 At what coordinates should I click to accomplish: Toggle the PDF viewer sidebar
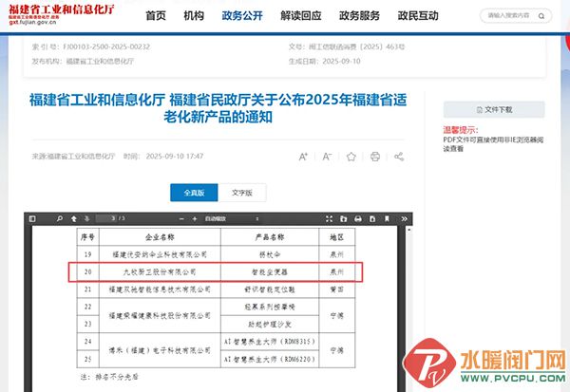click(x=32, y=218)
